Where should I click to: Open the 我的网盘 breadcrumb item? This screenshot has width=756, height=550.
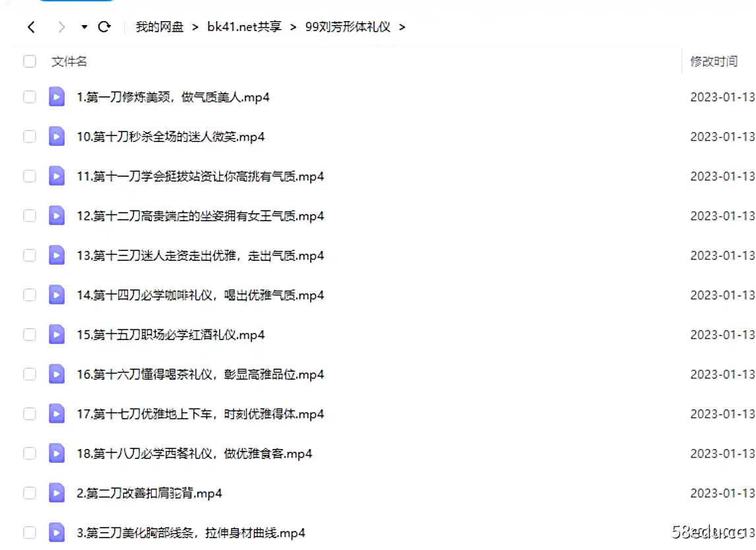[x=158, y=27]
